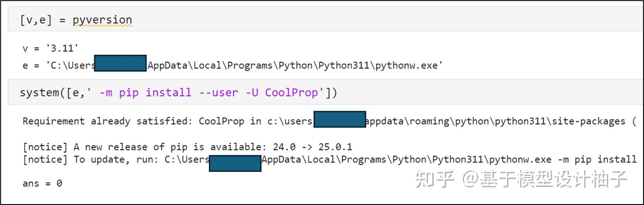Click the underlined pyversion function name
Viewport: 644px width, 205px height.
coord(102,20)
